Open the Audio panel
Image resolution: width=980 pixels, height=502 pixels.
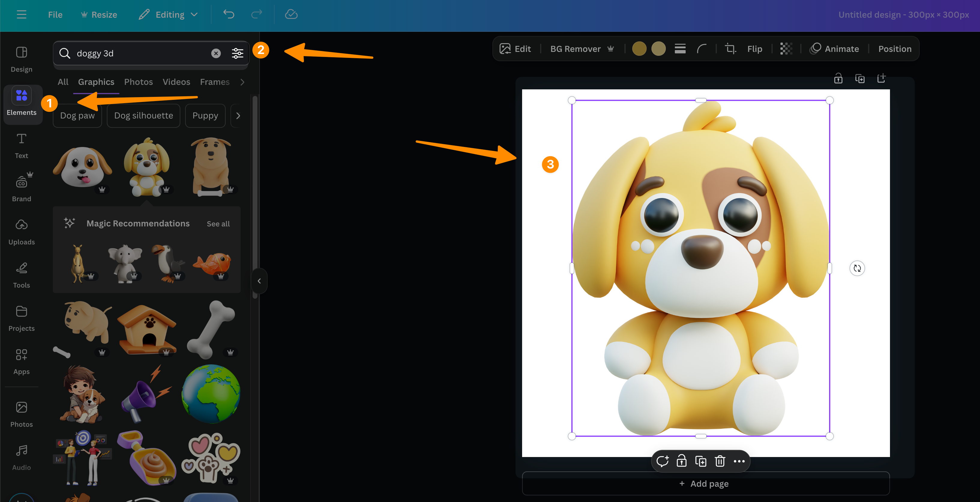21,456
